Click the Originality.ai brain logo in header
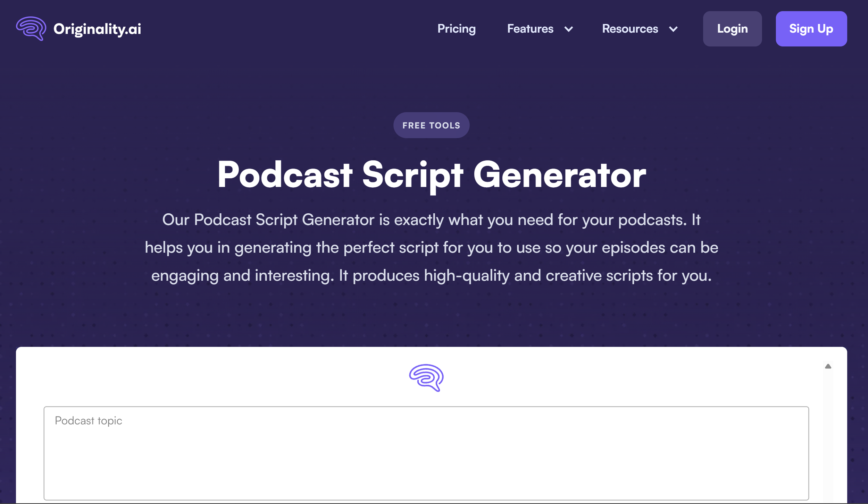This screenshot has height=504, width=868. click(31, 28)
